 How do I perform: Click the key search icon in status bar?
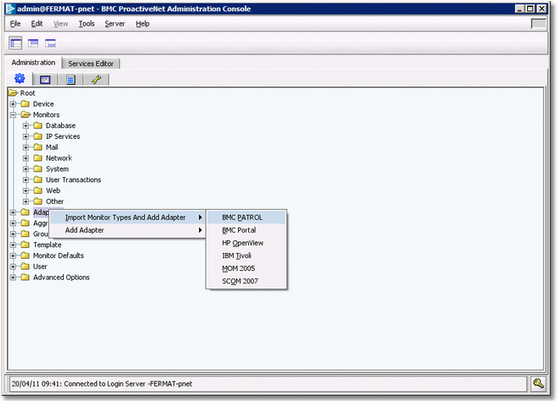tap(538, 383)
